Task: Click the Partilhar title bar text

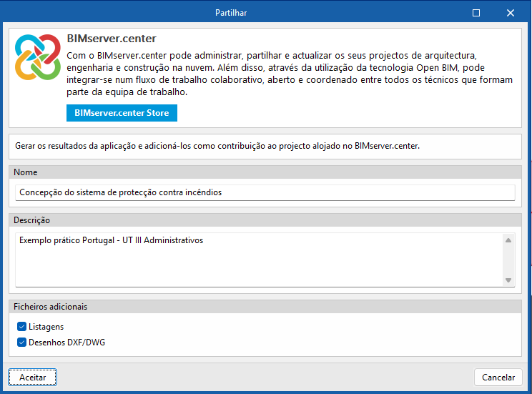Action: tap(231, 13)
